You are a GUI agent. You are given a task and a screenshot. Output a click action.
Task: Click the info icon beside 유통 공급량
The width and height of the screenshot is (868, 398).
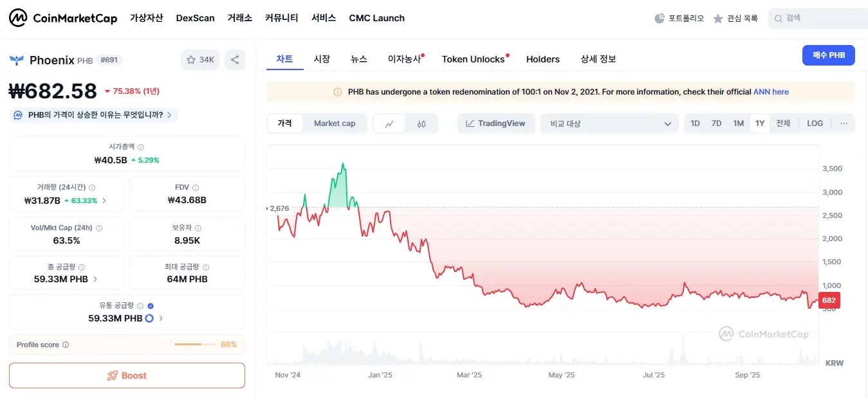pyautogui.click(x=140, y=306)
